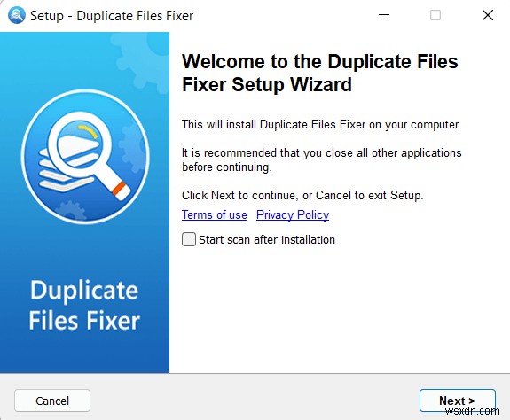Proceed with the Next > button
Viewport: 510px width, 420px height.
tap(458, 401)
